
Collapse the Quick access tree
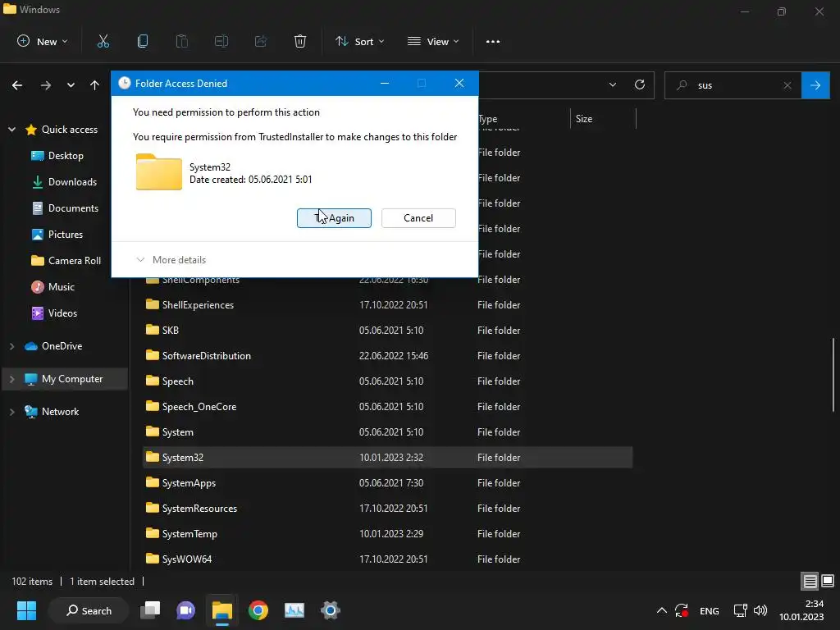(x=11, y=129)
